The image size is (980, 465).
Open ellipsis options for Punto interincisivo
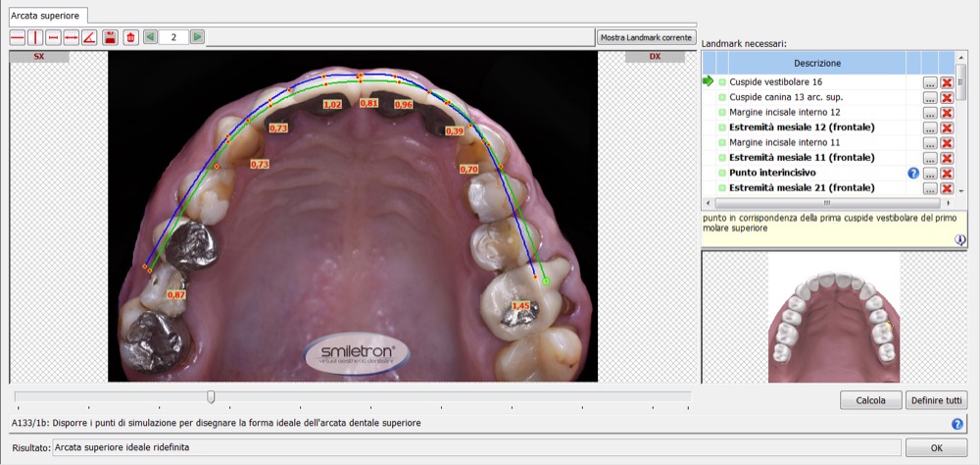tap(930, 174)
